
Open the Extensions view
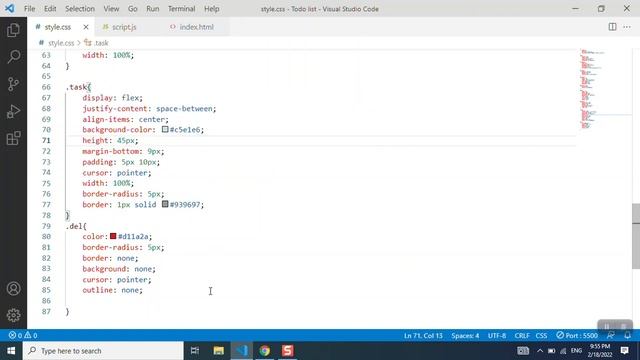click(13, 138)
